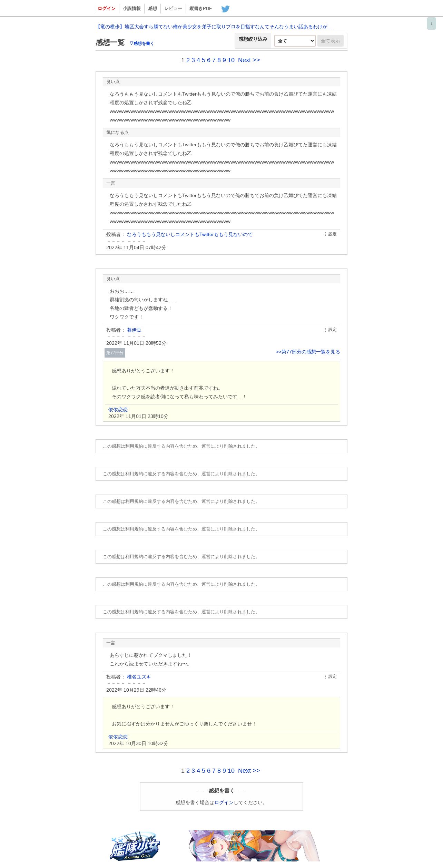This screenshot has width=443, height=868.
Task: Open the 感想絞り込み filter dropdown
Action: [x=295, y=41]
